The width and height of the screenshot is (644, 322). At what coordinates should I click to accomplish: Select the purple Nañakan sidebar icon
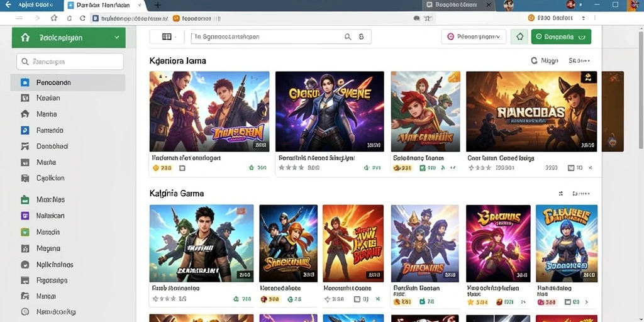point(25,216)
